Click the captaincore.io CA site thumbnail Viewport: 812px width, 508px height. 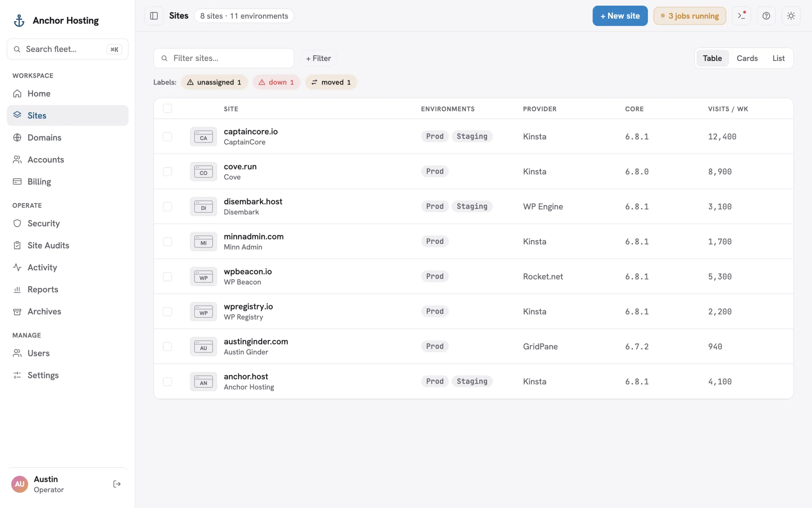coord(203,137)
